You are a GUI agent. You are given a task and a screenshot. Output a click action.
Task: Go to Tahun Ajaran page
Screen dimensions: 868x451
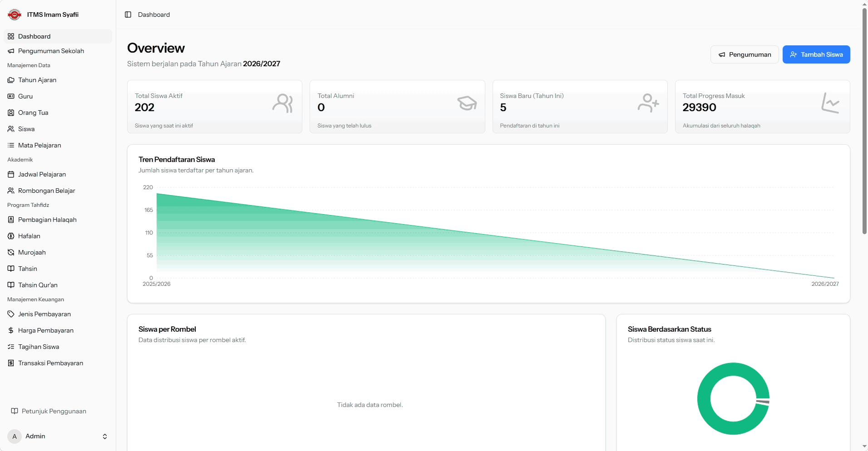click(58, 80)
